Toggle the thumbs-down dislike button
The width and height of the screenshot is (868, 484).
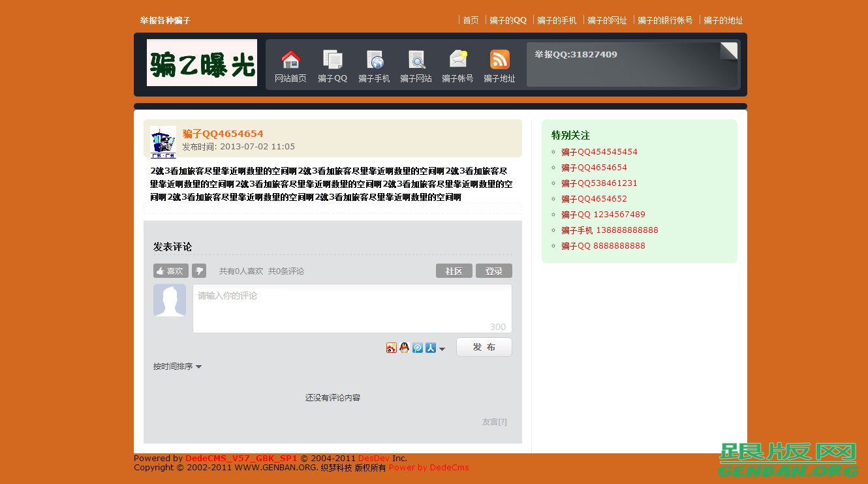tap(199, 271)
